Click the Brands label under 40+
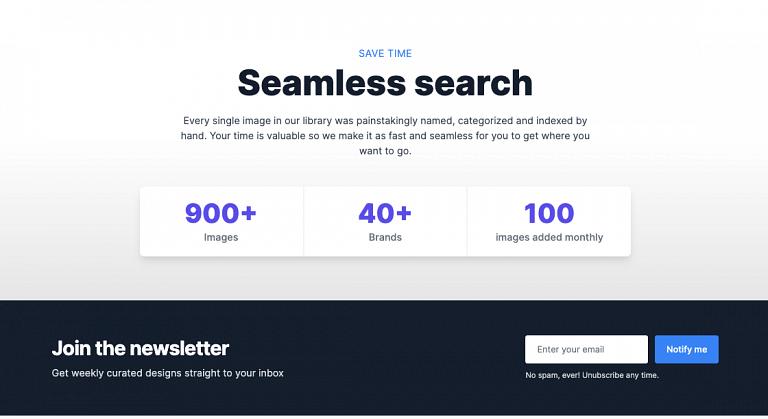Viewport: 768px width, 419px height. pyautogui.click(x=385, y=238)
